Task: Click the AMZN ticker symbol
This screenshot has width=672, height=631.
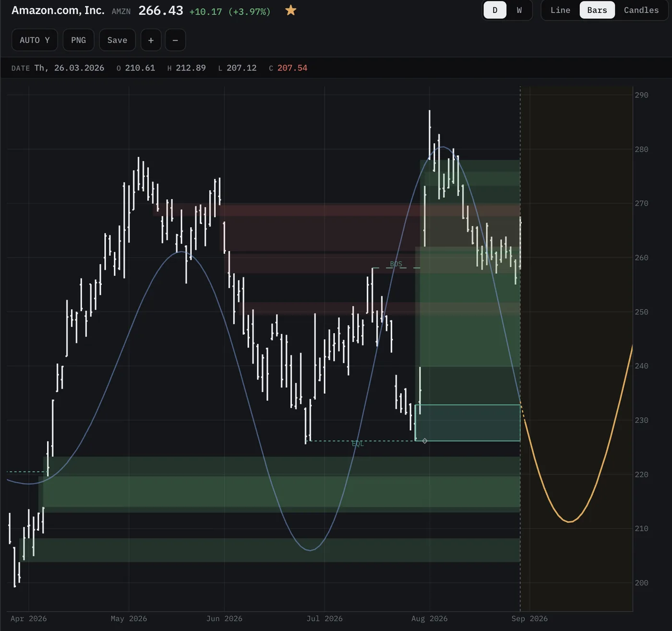Action: (121, 11)
